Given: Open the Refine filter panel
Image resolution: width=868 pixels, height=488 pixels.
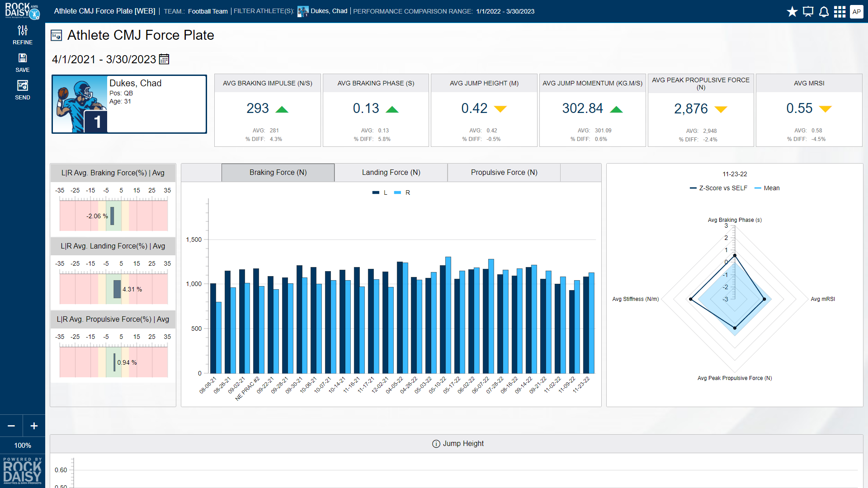Looking at the screenshot, I should click(x=23, y=35).
